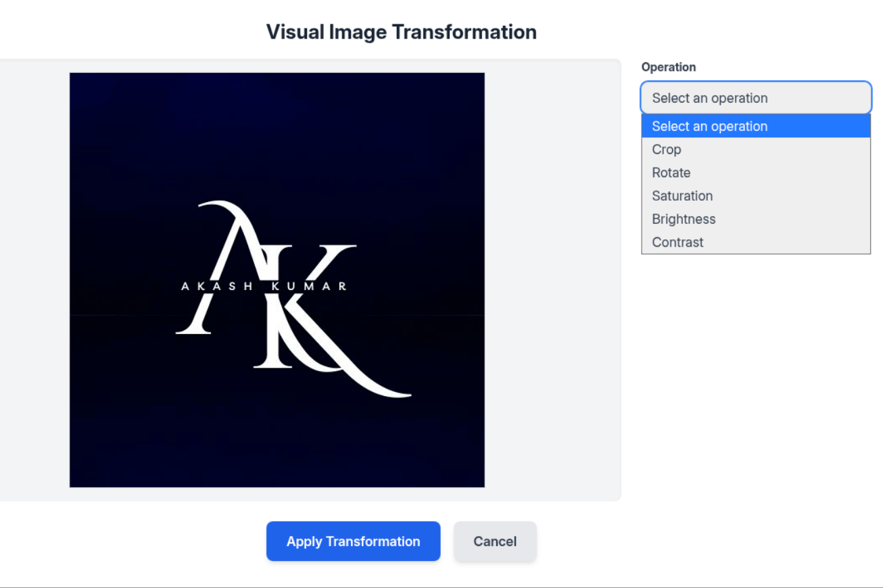Click the Apply Transformation button
This screenshot has height=588, width=883.
[353, 541]
